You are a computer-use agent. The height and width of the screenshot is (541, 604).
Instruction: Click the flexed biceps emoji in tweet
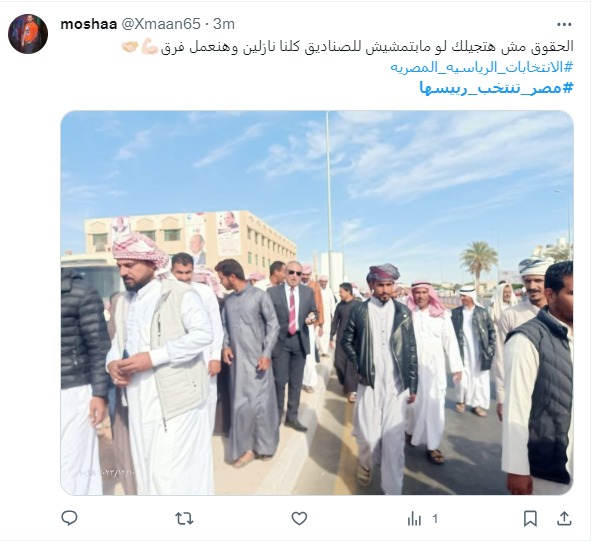[149, 47]
